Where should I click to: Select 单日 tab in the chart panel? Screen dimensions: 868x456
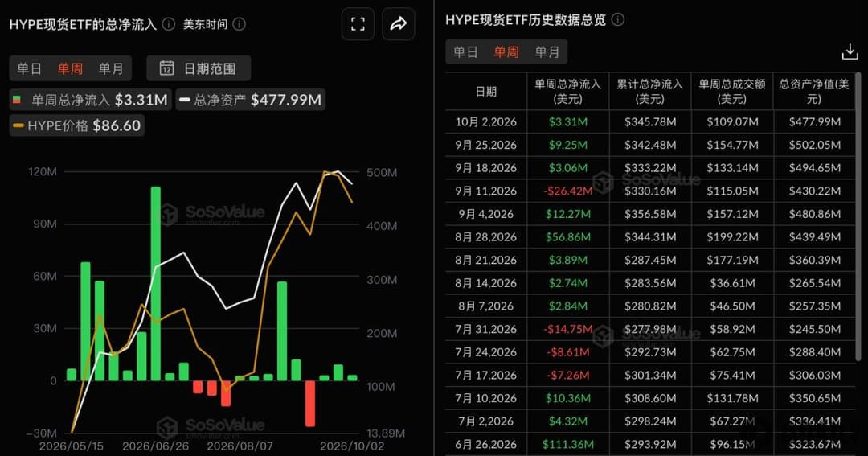pos(30,68)
